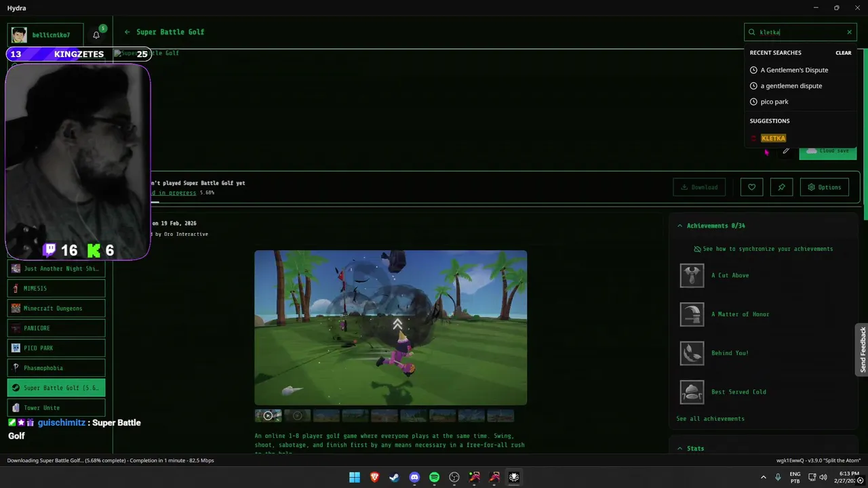
Task: Add game to favorites with heart icon
Action: 751,187
